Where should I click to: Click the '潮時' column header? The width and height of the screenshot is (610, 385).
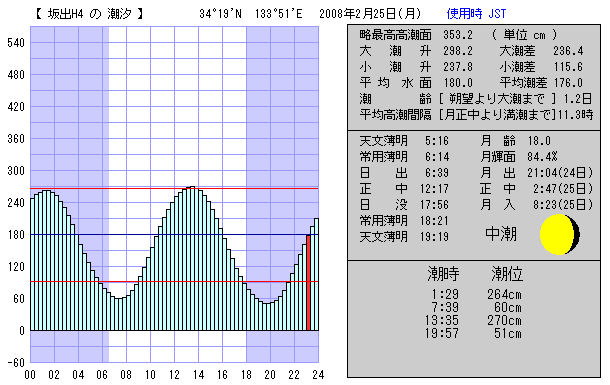tap(443, 274)
